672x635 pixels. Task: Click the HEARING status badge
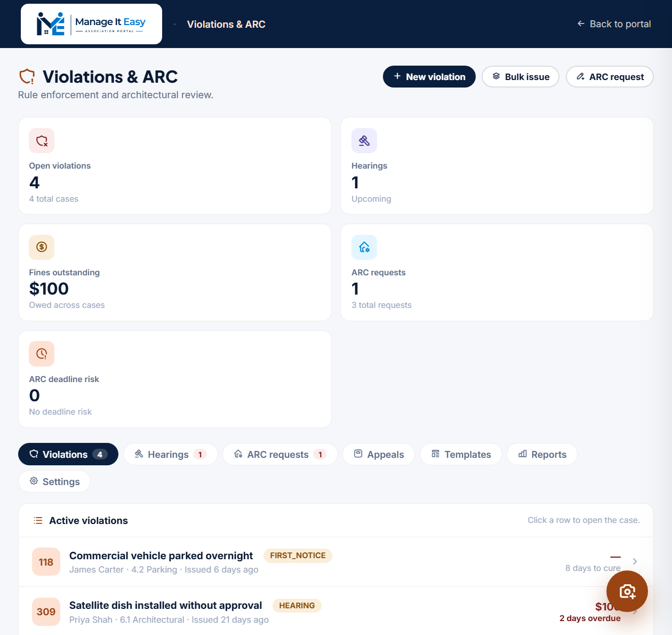tap(297, 606)
